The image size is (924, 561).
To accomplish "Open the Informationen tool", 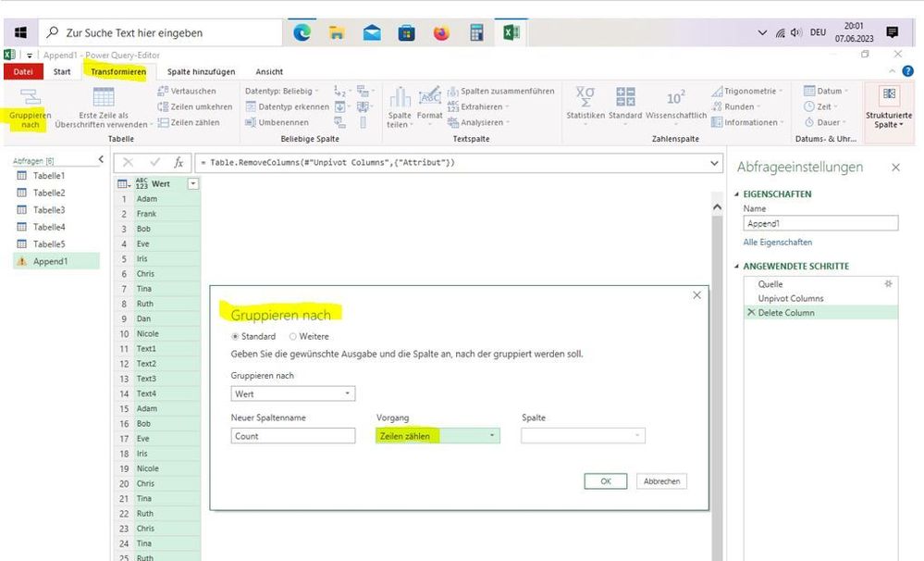I will 746,122.
